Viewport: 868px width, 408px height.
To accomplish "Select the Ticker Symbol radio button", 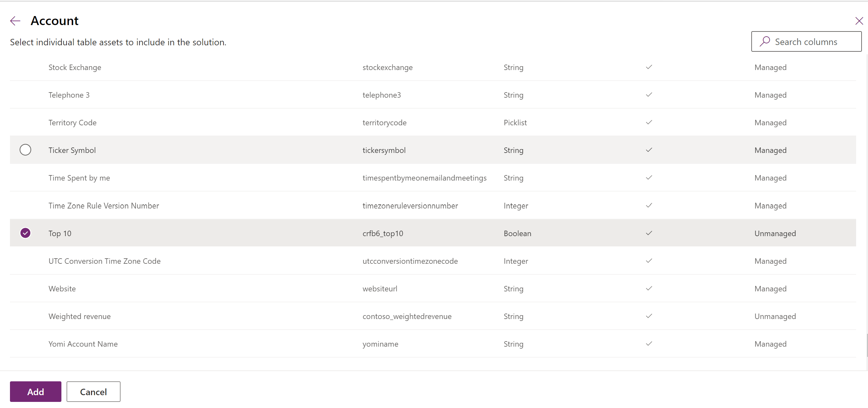I will [x=25, y=150].
